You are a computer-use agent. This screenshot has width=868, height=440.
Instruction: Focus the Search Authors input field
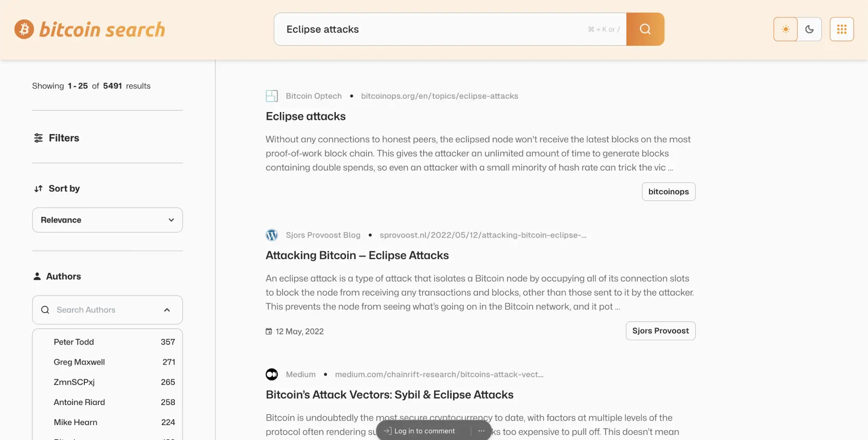[x=103, y=310]
